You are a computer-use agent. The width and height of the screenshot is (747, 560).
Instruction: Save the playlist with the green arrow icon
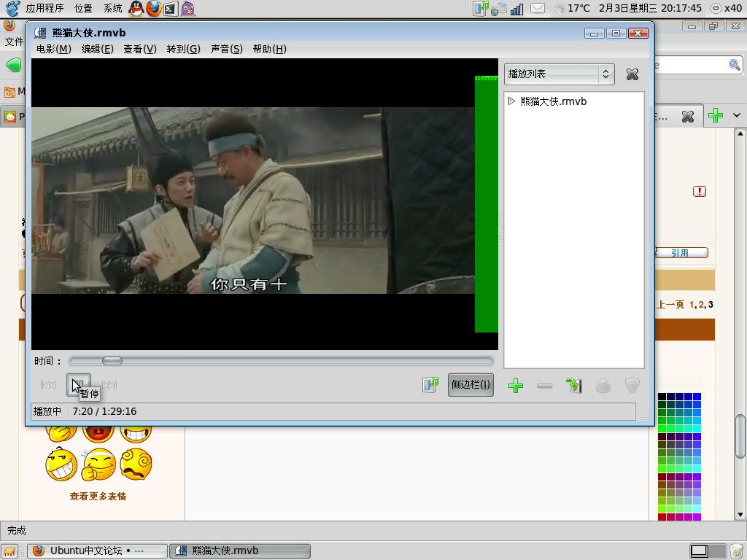574,385
